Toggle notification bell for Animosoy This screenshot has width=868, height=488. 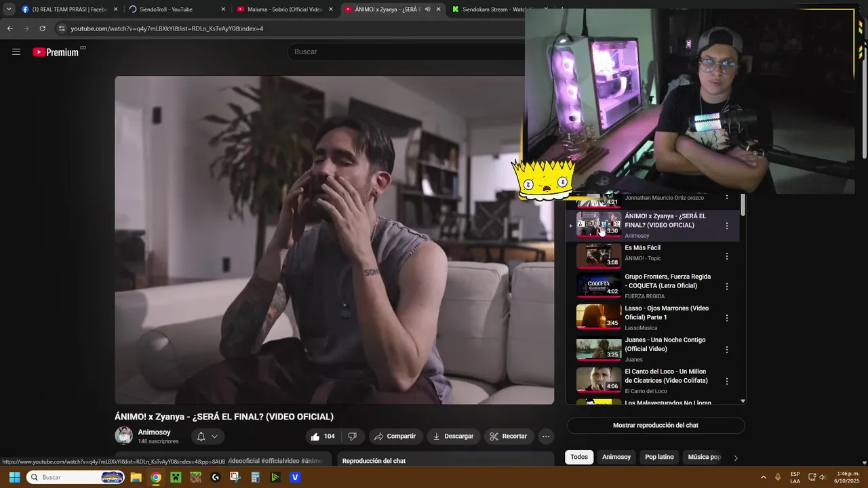pos(201,436)
